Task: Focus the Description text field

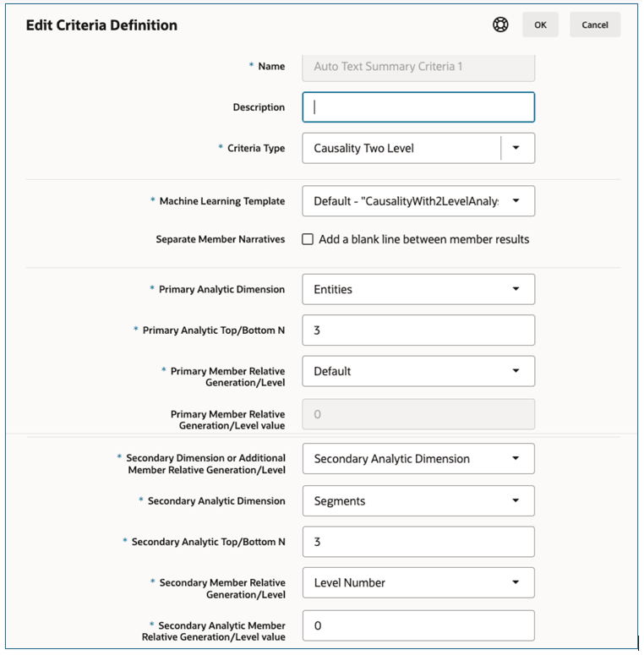Action: (418, 107)
